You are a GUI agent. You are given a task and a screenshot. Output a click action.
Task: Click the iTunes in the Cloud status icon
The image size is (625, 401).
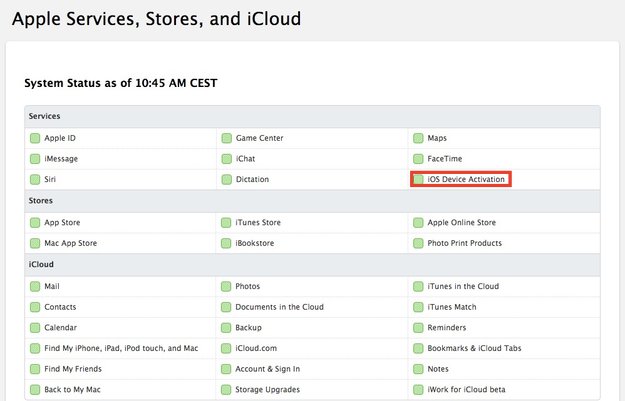[418, 286]
